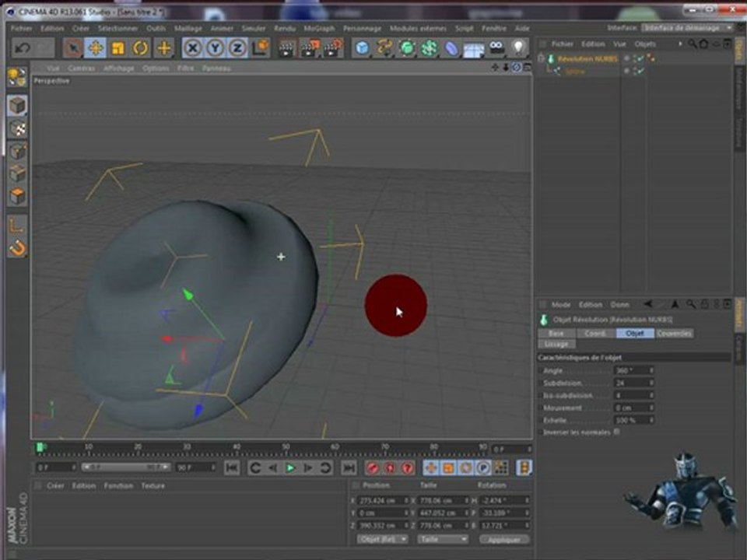Enable the axis mode L icon
Screen dimensions: 747x560
(17, 226)
